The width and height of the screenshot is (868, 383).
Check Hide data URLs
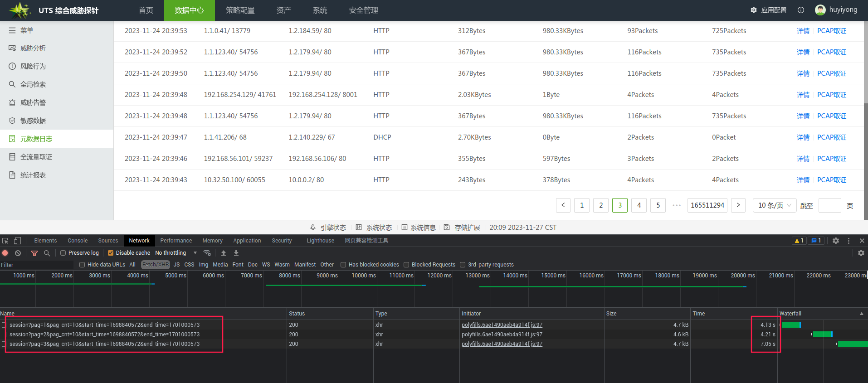82,265
